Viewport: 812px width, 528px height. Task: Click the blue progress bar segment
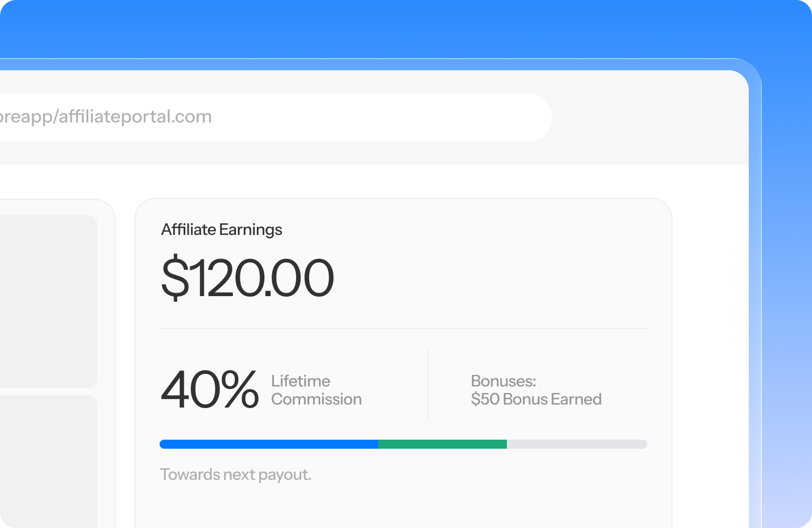point(269,444)
